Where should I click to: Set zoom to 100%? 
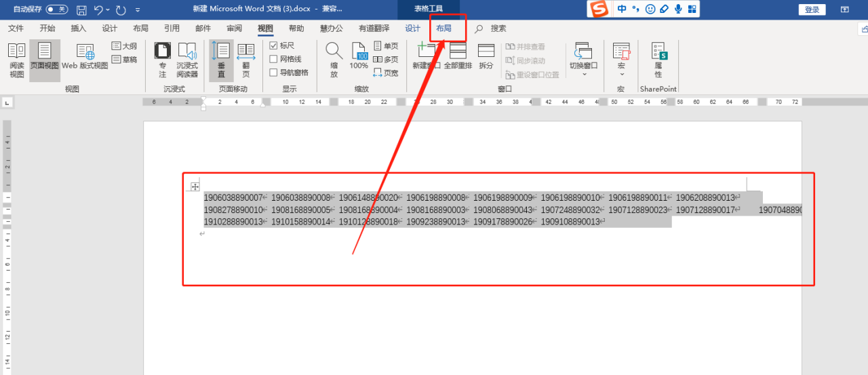[x=359, y=57]
